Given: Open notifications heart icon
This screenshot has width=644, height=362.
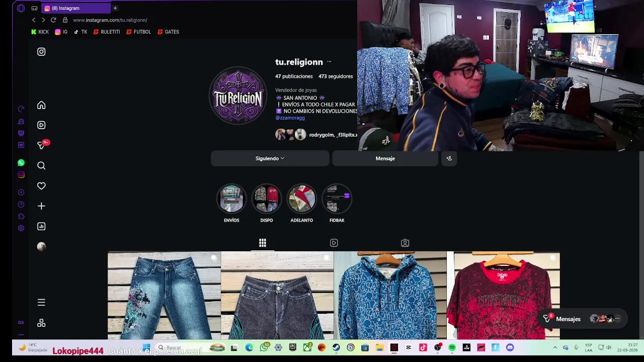Looking at the screenshot, I should coord(41,186).
